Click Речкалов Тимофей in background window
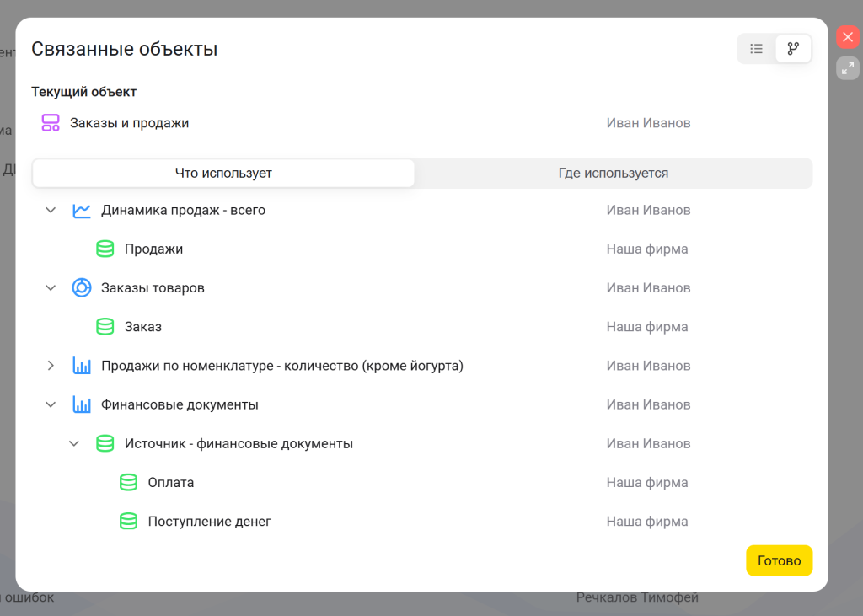 click(637, 597)
